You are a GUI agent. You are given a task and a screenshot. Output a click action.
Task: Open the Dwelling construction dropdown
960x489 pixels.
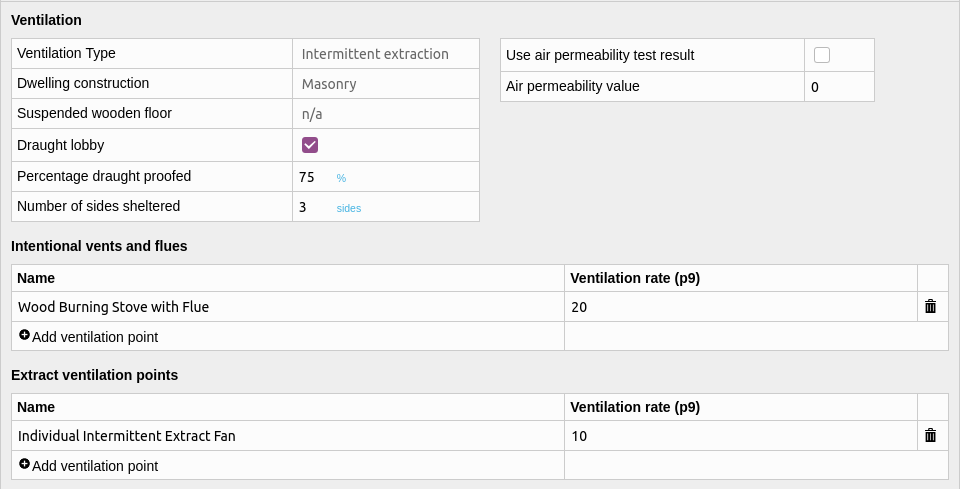(x=386, y=84)
